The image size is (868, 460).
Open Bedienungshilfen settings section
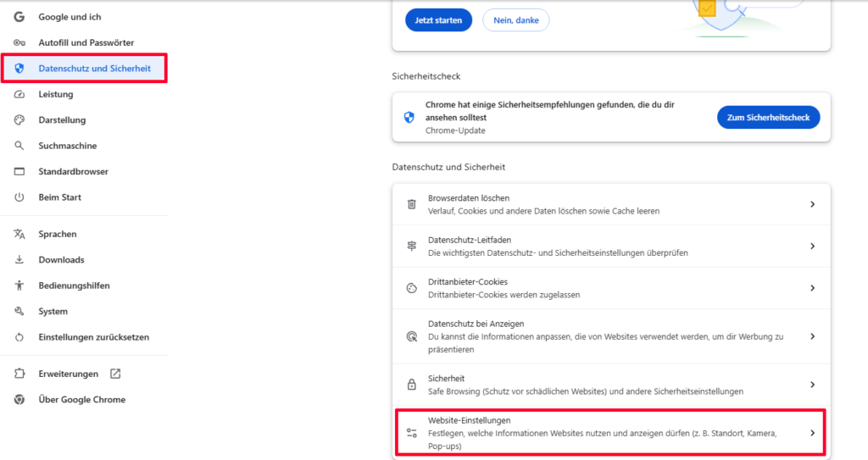[x=74, y=285]
